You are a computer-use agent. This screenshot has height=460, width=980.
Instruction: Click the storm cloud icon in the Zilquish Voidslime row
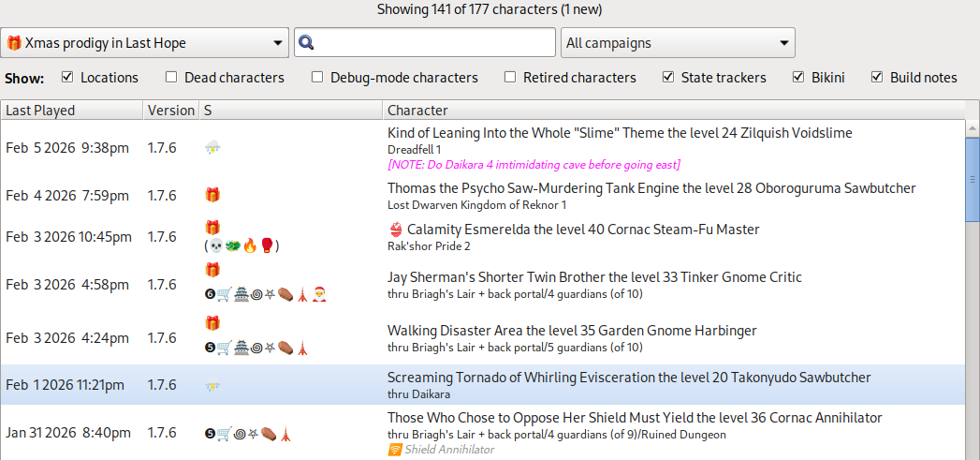(x=212, y=147)
